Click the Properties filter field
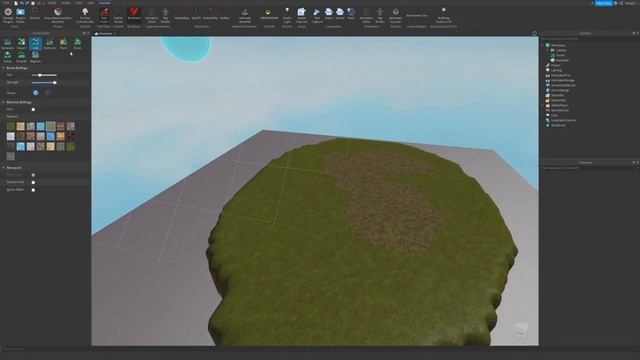640x360 pixels. pyautogui.click(x=588, y=168)
